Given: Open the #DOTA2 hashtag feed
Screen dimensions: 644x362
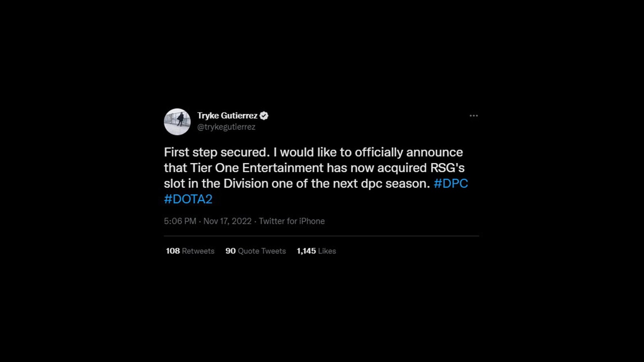Looking at the screenshot, I should pyautogui.click(x=188, y=199).
